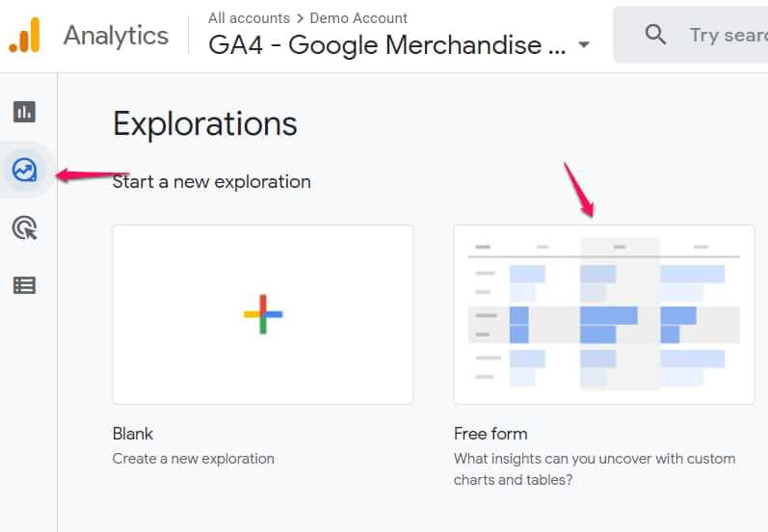Click the Explorations page heading

coord(205,124)
